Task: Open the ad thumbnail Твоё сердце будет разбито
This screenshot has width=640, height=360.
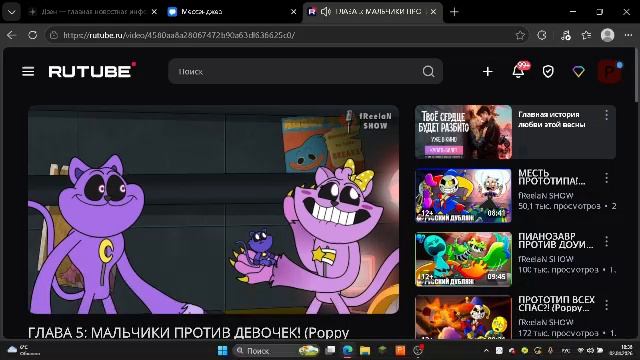Action: [x=463, y=132]
